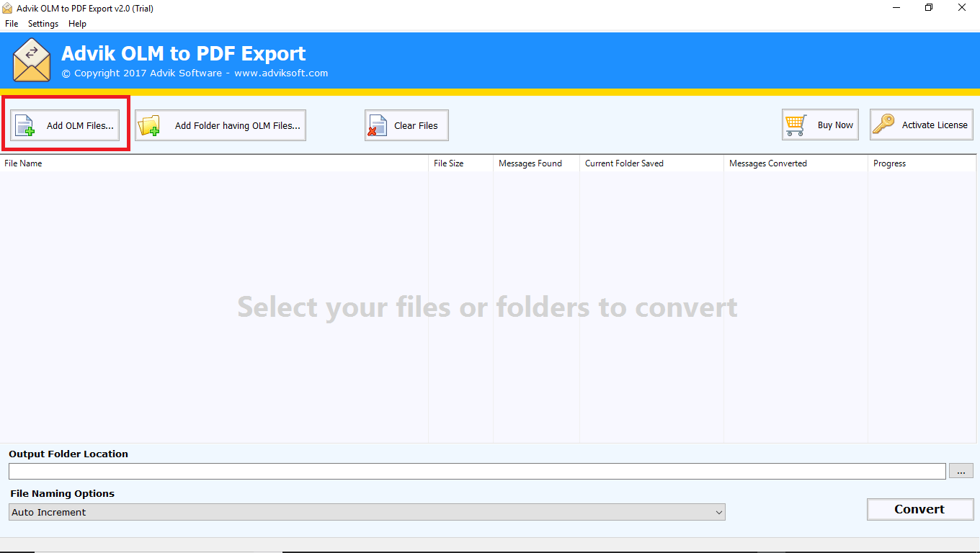Click the folder icon on Add Folder button
This screenshot has width=980, height=553.
click(149, 125)
